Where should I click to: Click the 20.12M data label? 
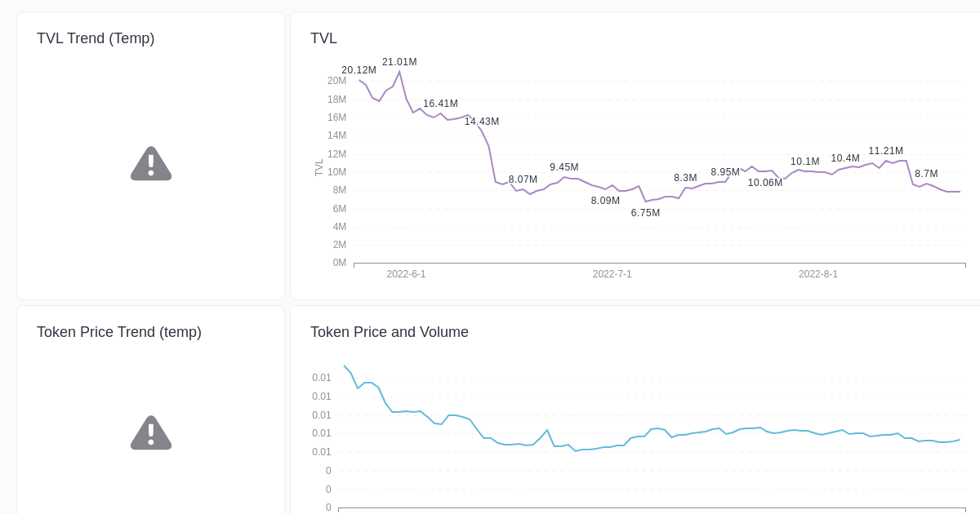tap(359, 70)
